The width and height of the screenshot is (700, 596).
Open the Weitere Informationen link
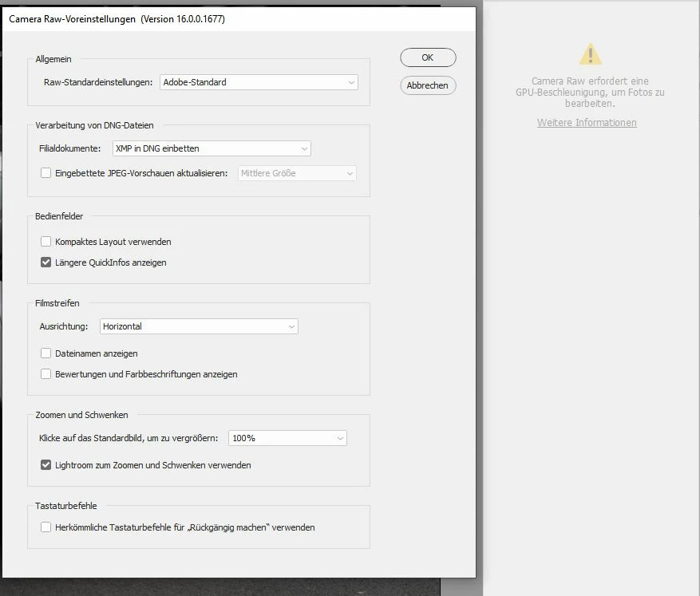(x=587, y=123)
